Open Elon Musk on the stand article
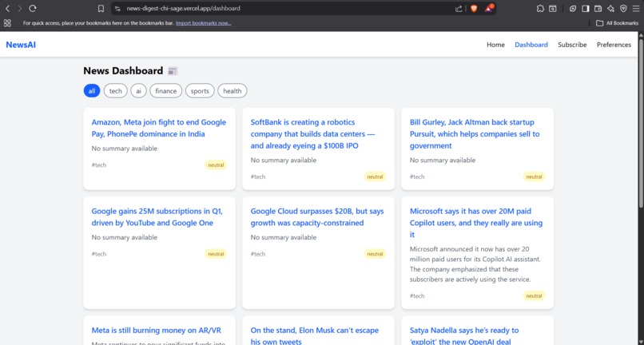Screen dimensions: 644x345 tap(315, 335)
